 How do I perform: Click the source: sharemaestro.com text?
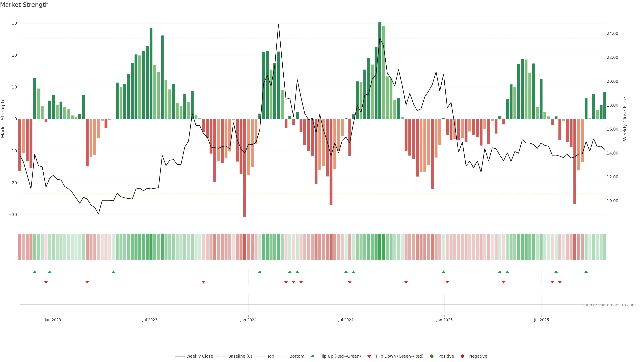tap(609, 305)
